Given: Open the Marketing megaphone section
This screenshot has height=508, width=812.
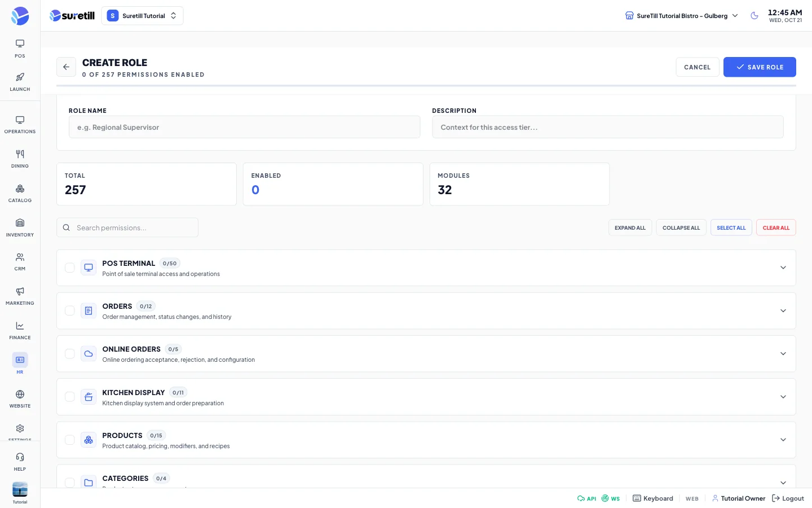Looking at the screenshot, I should pos(20,296).
